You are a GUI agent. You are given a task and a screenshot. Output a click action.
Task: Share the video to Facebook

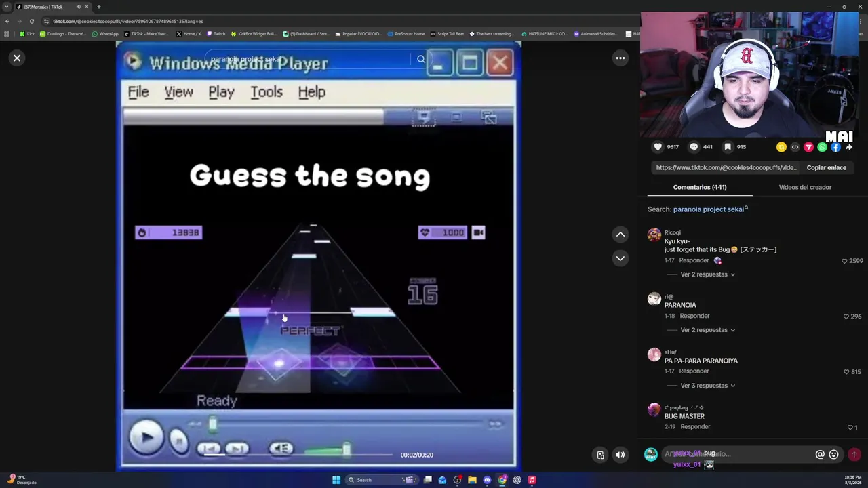(x=835, y=147)
